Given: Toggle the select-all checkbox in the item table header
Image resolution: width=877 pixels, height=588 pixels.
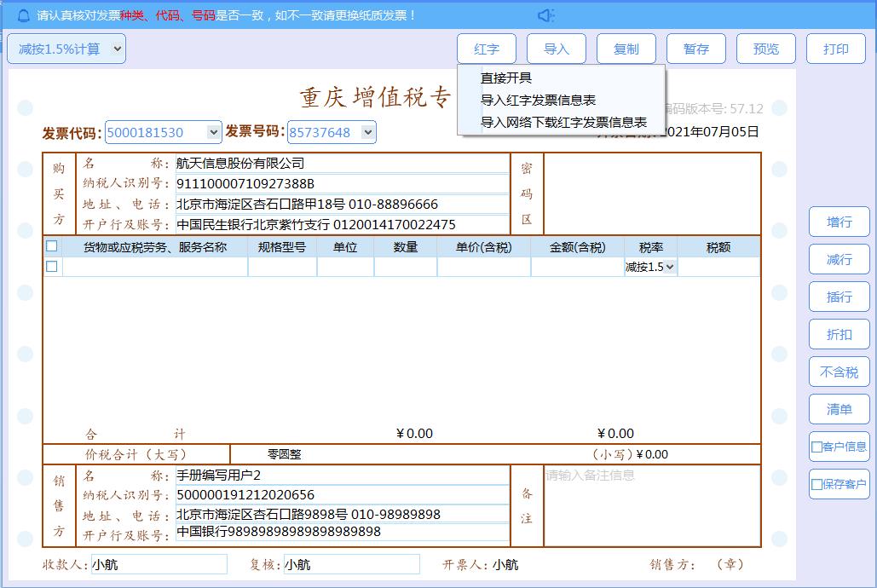Looking at the screenshot, I should [51, 245].
